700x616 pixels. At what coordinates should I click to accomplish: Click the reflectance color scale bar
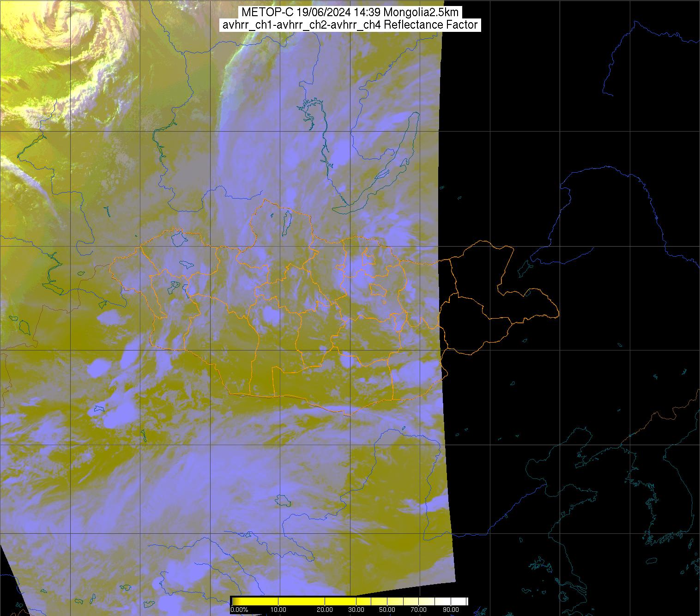pyautogui.click(x=349, y=601)
